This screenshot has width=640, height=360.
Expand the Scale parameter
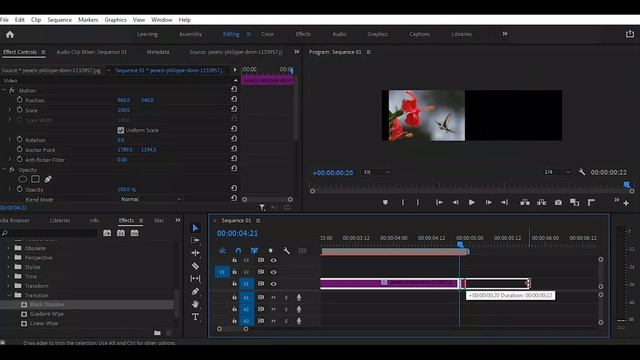coord(10,110)
